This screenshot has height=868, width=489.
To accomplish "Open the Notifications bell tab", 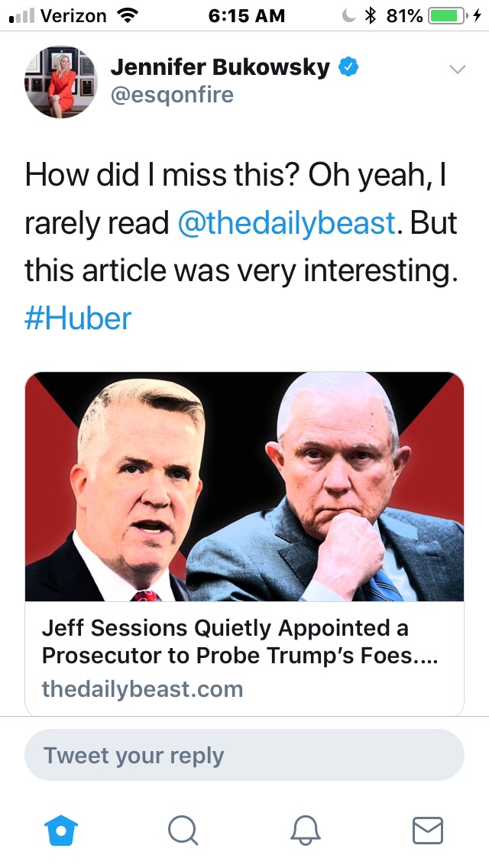I will click(x=306, y=830).
